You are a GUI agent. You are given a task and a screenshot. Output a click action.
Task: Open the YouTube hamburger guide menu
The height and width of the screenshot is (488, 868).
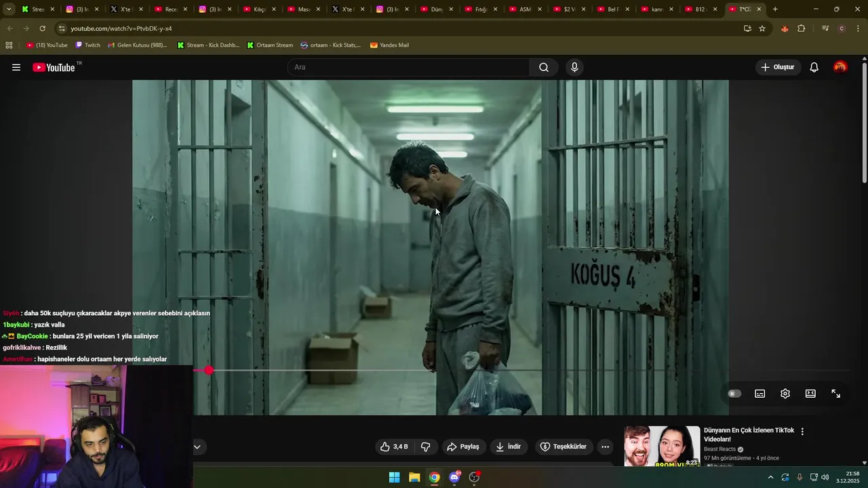click(16, 67)
